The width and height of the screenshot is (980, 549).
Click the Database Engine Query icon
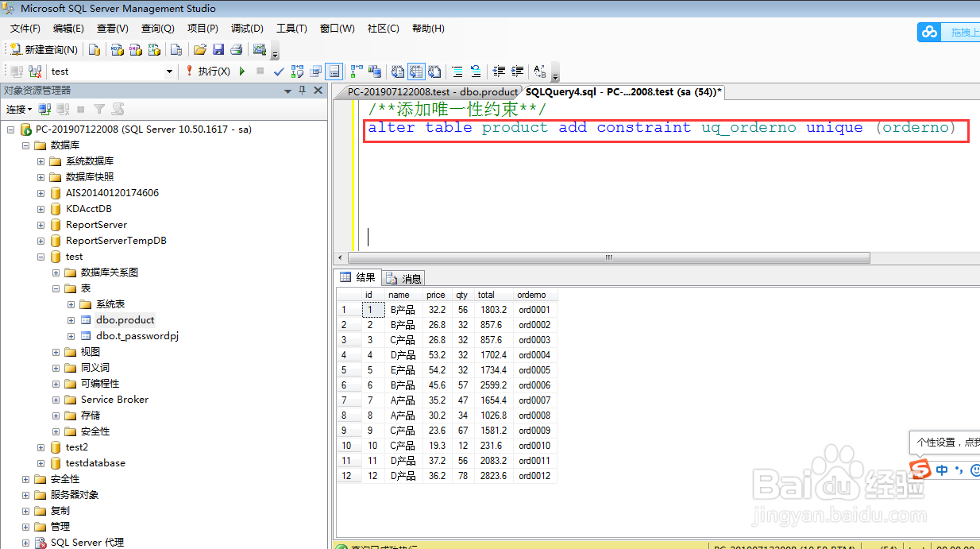(95, 49)
